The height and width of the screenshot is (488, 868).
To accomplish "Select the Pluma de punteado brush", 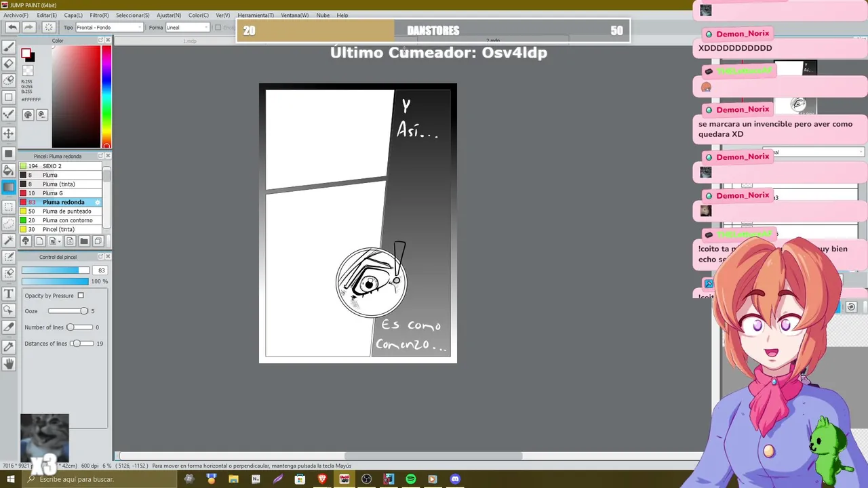I will (61, 211).
